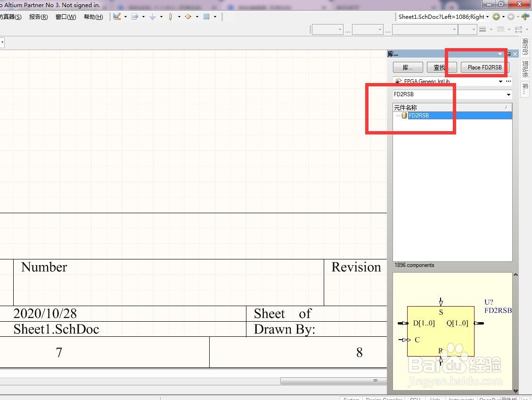Click the document tab marked with an asterisk
The image size is (532, 400).
2,43
